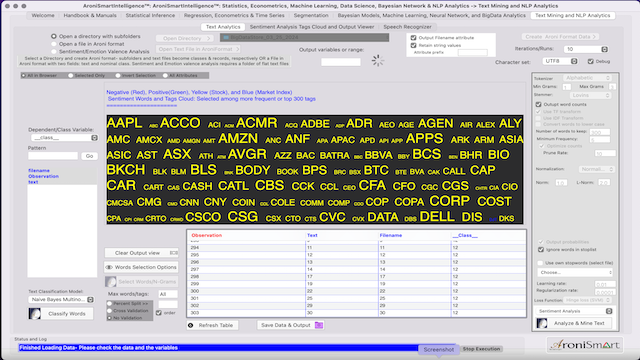Click the AroniSmart logo

coord(584,345)
